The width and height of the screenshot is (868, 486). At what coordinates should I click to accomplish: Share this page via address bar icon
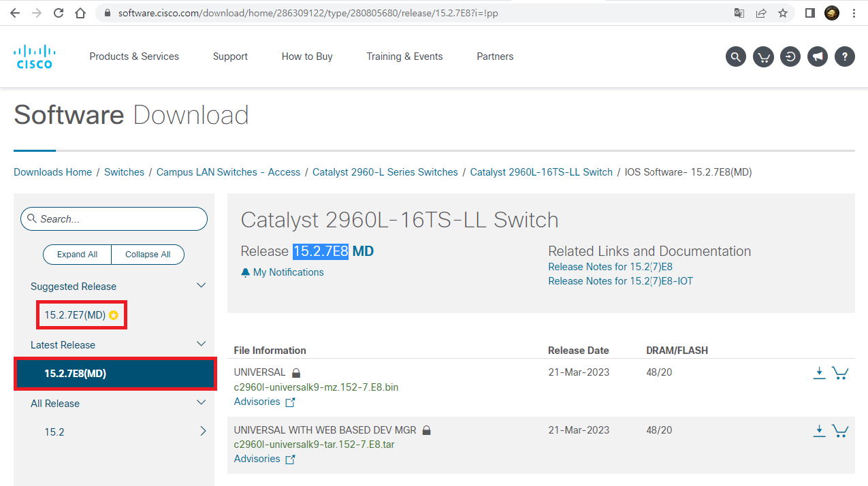click(761, 13)
